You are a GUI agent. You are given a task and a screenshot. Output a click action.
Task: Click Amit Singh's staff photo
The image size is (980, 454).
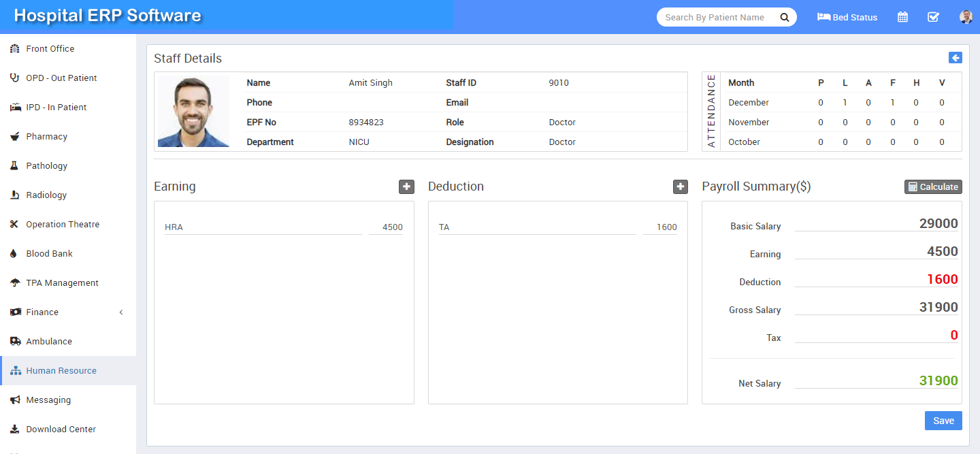pyautogui.click(x=193, y=112)
